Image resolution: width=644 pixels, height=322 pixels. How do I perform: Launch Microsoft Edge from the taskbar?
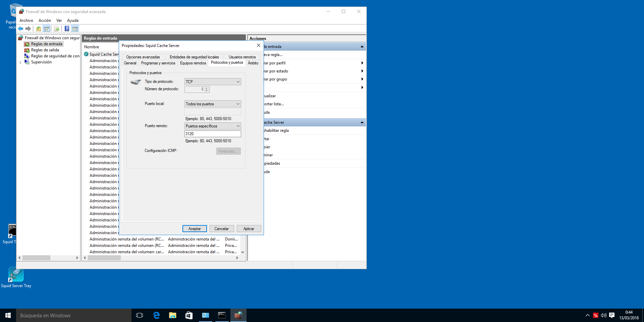pyautogui.click(x=156, y=315)
